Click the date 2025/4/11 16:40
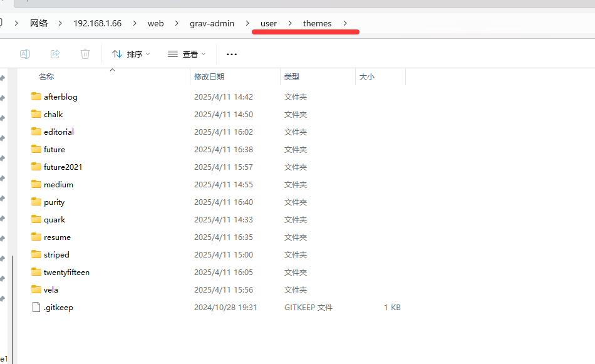Screen dimensions: 595x364 click(224, 202)
